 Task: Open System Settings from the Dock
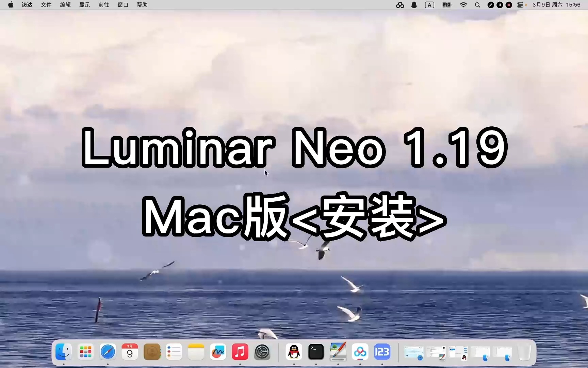click(262, 352)
